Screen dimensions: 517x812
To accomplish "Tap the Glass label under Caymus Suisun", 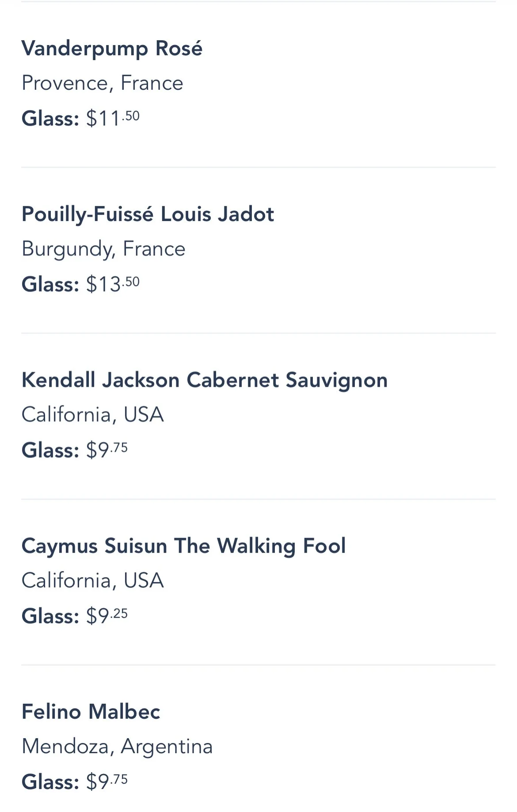I will (x=50, y=616).
